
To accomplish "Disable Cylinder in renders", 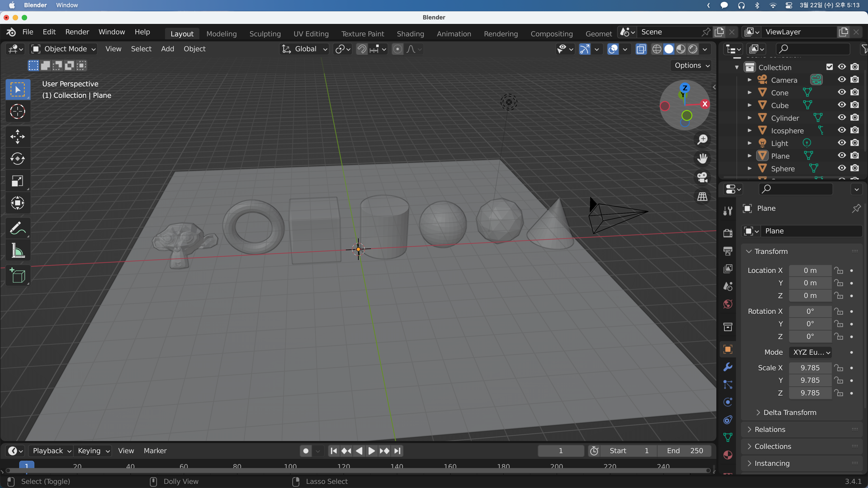I will tap(854, 117).
